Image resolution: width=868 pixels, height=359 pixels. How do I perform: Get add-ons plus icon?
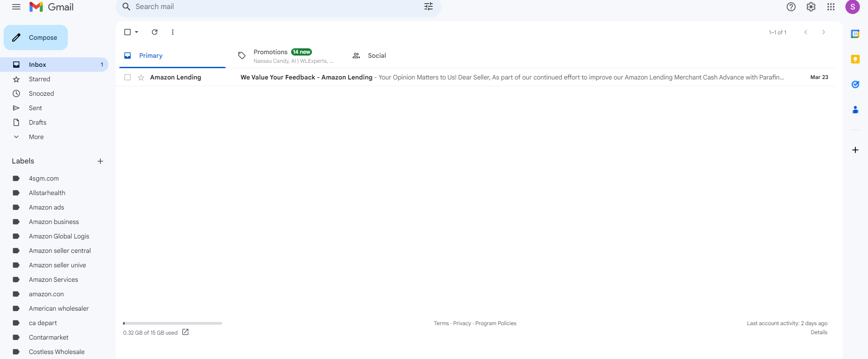point(855,150)
